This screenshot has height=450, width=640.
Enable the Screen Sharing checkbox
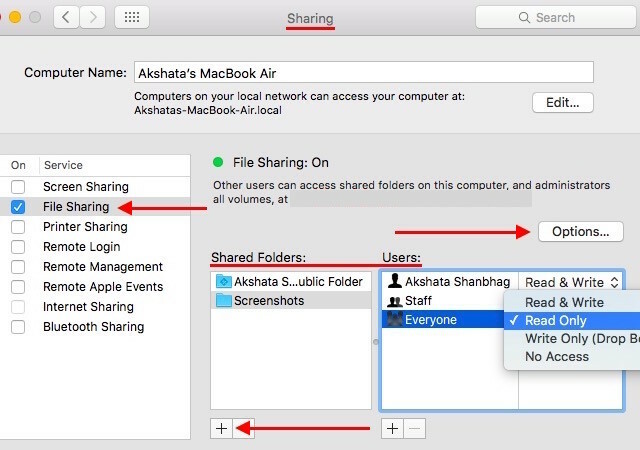click(x=18, y=187)
